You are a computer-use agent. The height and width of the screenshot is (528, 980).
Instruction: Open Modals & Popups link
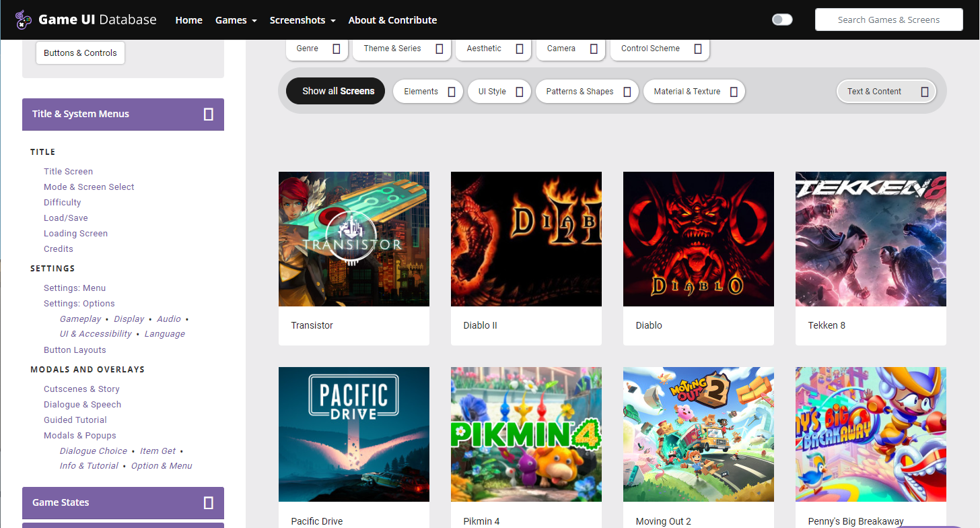click(79, 436)
